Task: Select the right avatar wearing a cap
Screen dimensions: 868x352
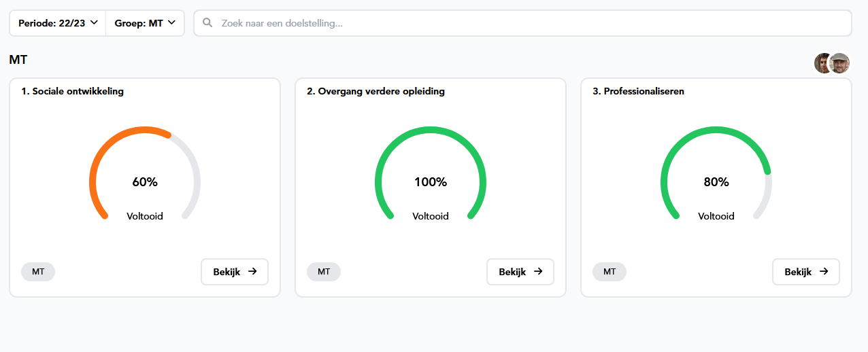Action: 841,63
